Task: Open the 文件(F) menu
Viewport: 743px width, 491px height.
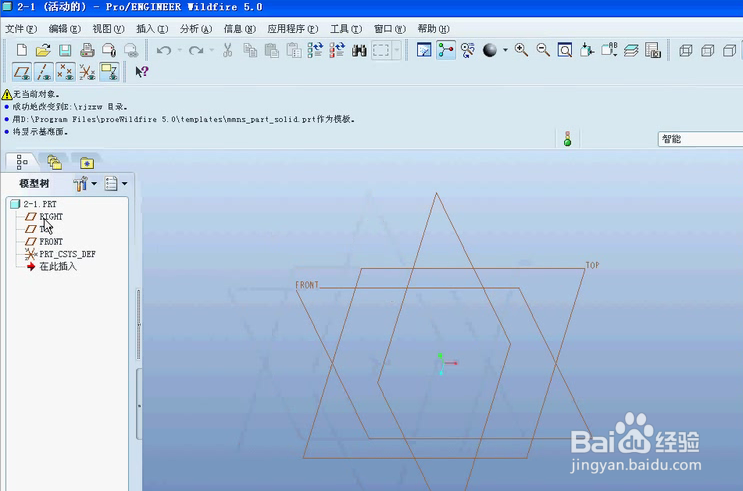Action: tap(21, 29)
